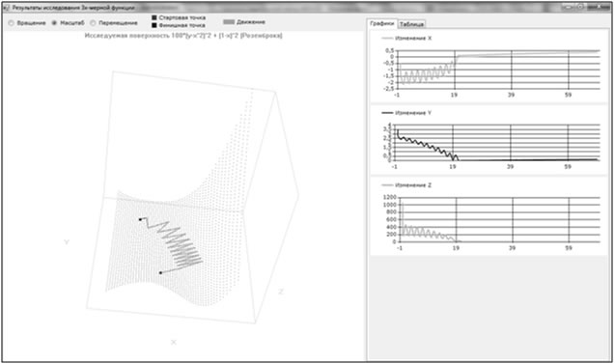Click the finish point dot on surface

pyautogui.click(x=161, y=272)
